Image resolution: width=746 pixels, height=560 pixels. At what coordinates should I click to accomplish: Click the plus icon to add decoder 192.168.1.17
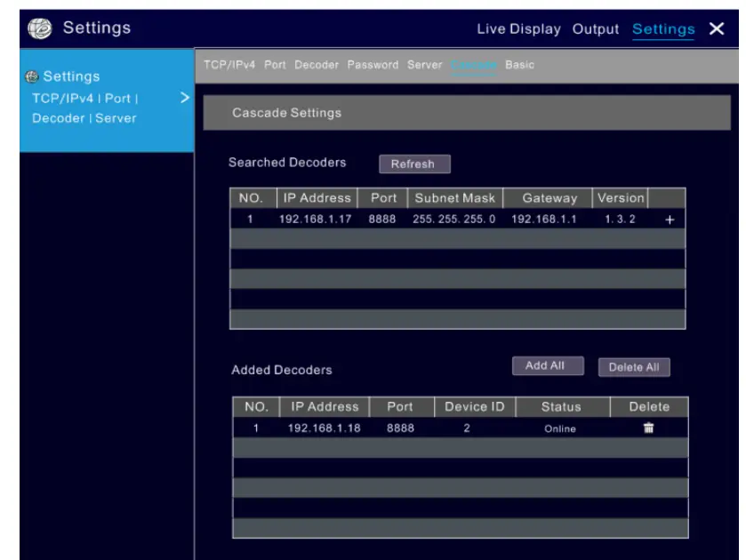670,220
